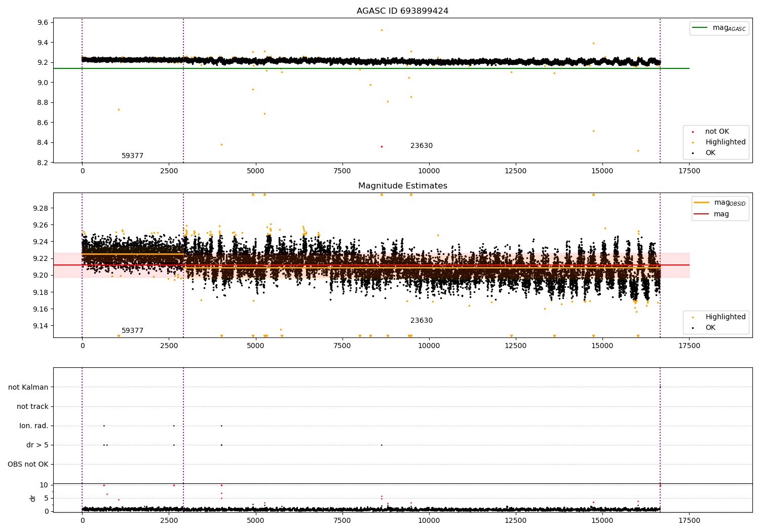The image size is (760, 532).
Task: Click the '8.2' y-axis tick label
Action: [x=43, y=163]
